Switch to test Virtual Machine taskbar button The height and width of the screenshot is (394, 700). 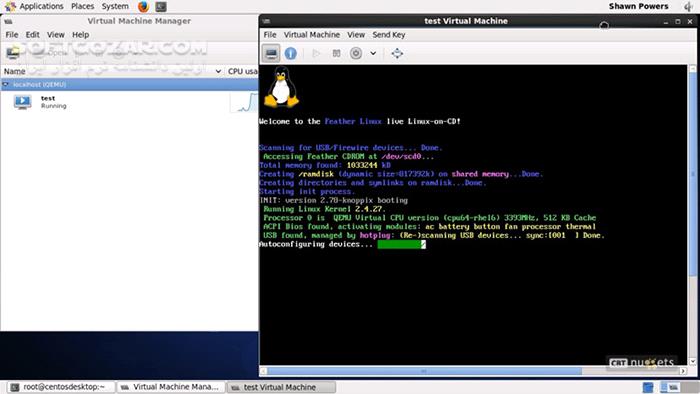click(x=281, y=387)
